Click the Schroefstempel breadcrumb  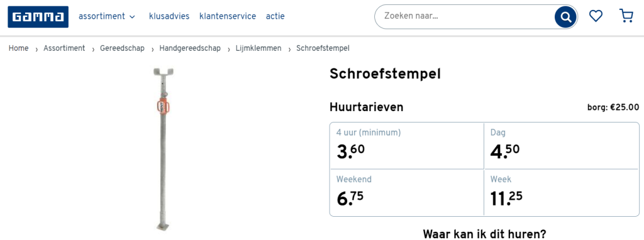tap(323, 48)
